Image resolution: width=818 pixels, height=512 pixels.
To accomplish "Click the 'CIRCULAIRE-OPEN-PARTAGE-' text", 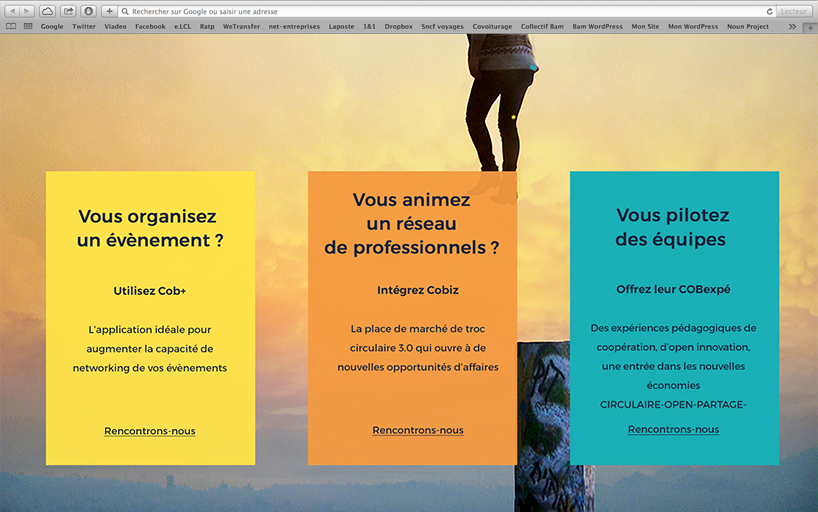I will pos(673,404).
